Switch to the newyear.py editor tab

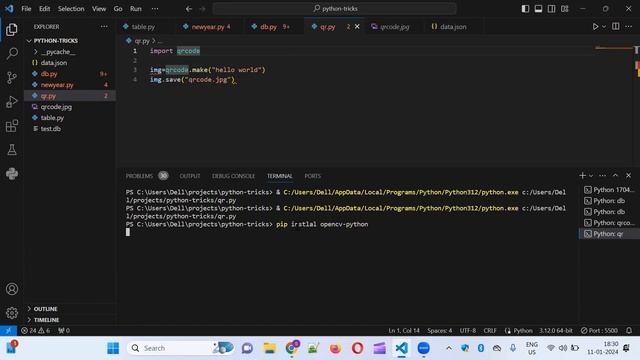click(208, 27)
